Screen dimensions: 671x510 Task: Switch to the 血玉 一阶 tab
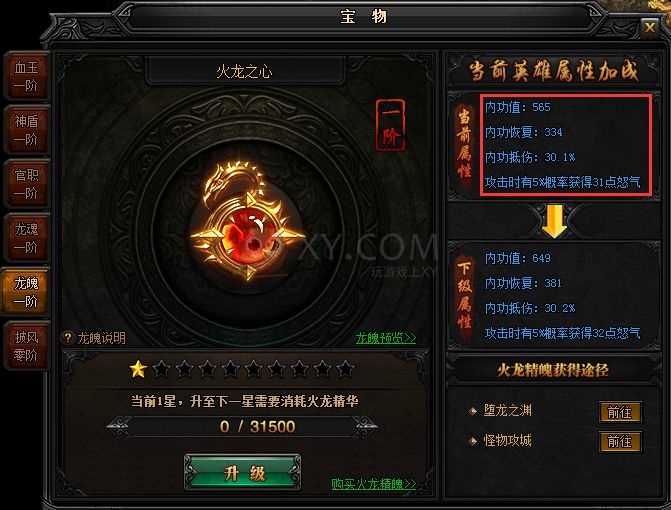[27, 76]
